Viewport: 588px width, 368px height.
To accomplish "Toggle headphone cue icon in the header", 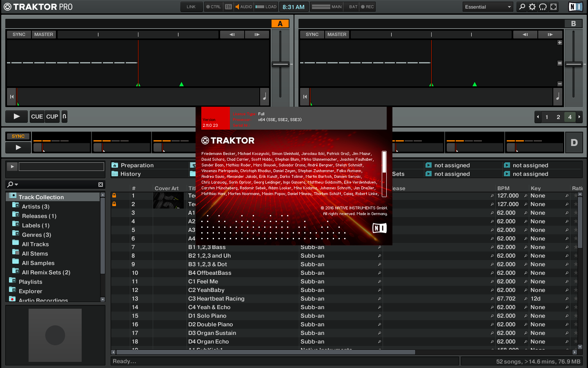I will 543,7.
